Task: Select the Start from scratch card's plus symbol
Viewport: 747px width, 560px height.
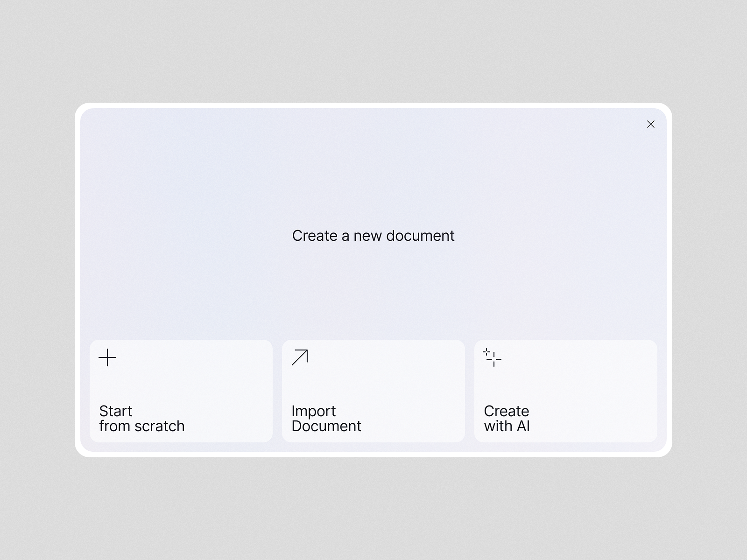Action: coord(107,357)
